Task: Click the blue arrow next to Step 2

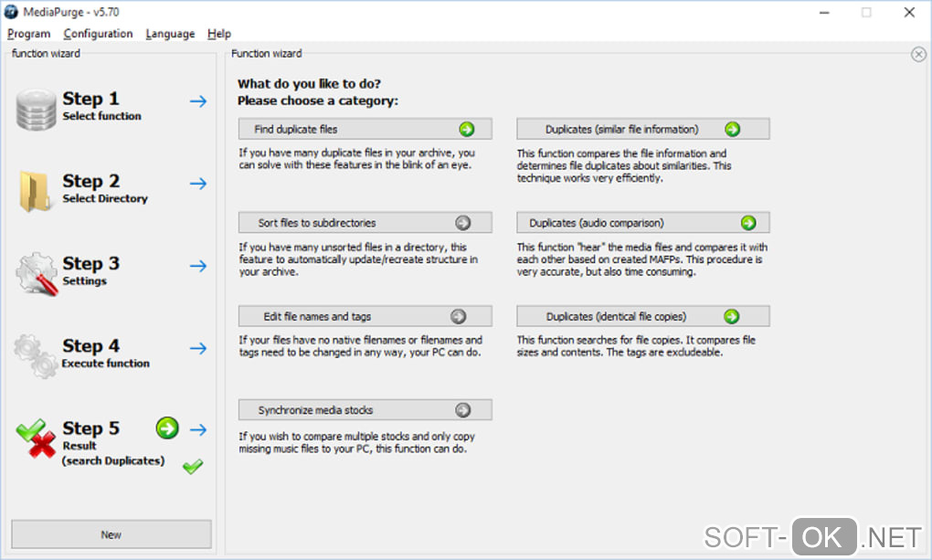Action: point(198,184)
